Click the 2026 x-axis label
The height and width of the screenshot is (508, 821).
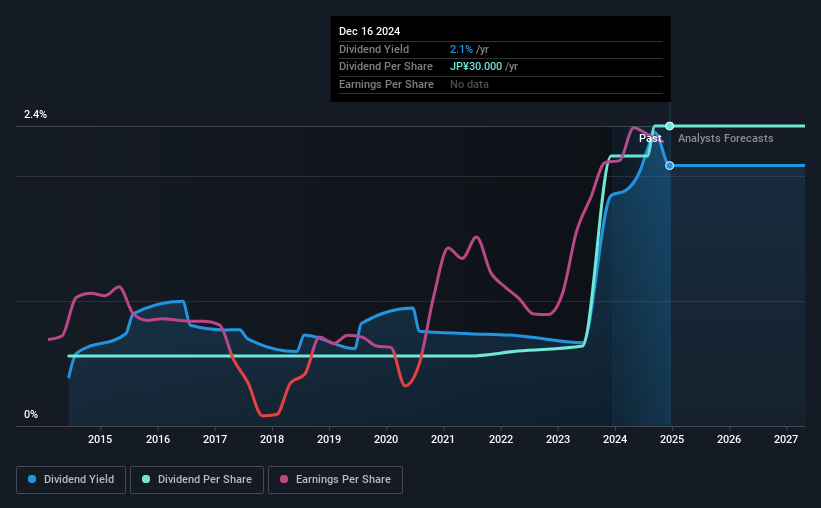(x=729, y=439)
